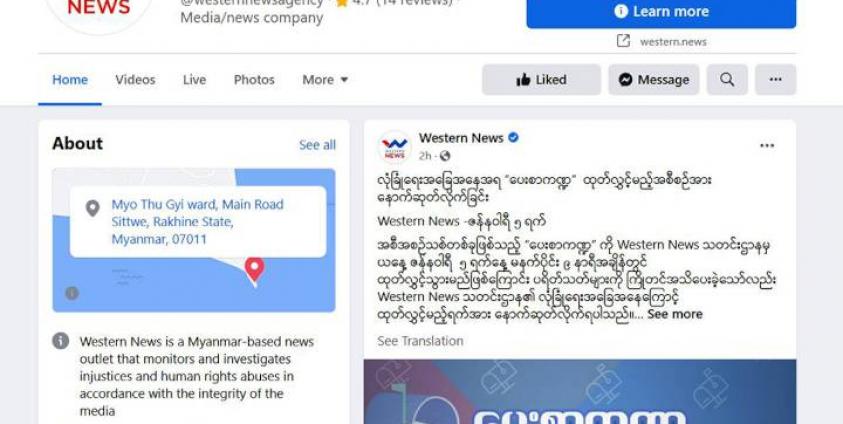The width and height of the screenshot is (843, 424).
Task: Click See all in About section
Action: point(317,145)
